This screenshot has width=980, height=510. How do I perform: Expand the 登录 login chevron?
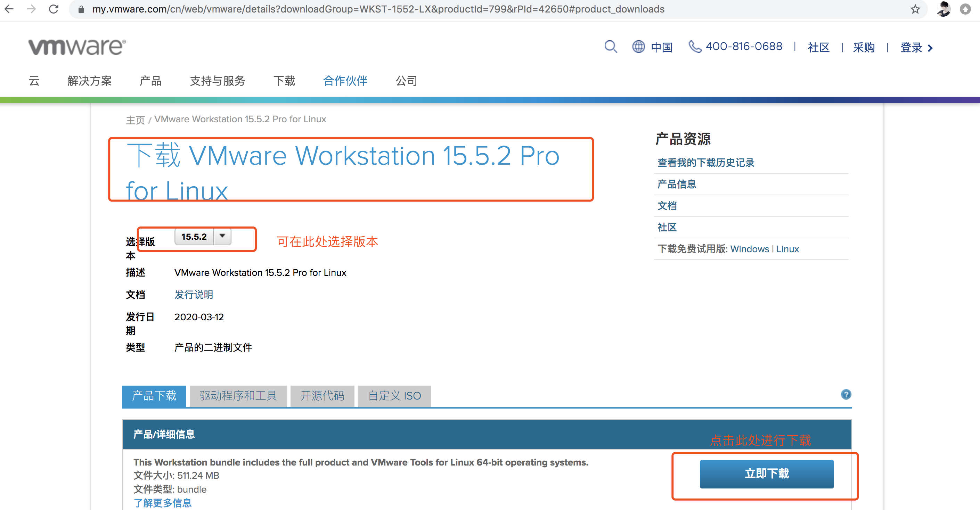point(931,48)
